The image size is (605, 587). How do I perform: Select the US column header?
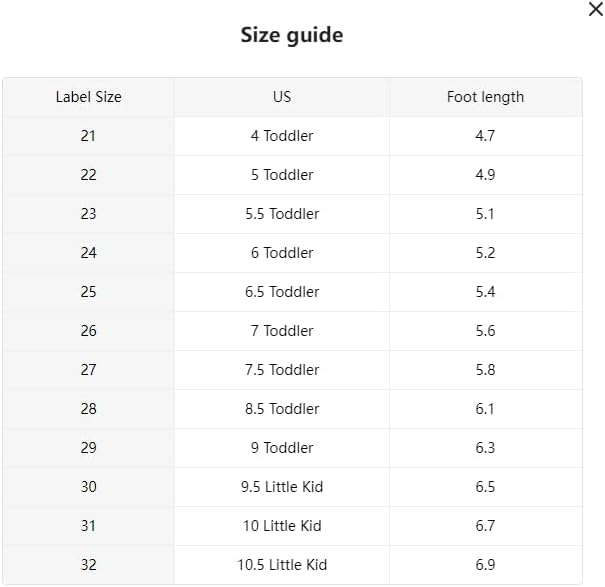(282, 97)
